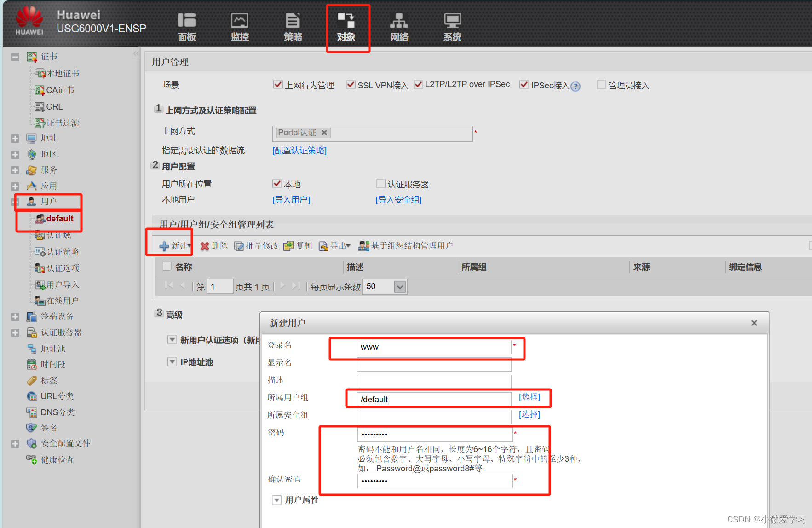Image resolution: width=812 pixels, height=528 pixels.
Task: Toggle the 上网行为管理 checkbox
Action: pos(277,85)
